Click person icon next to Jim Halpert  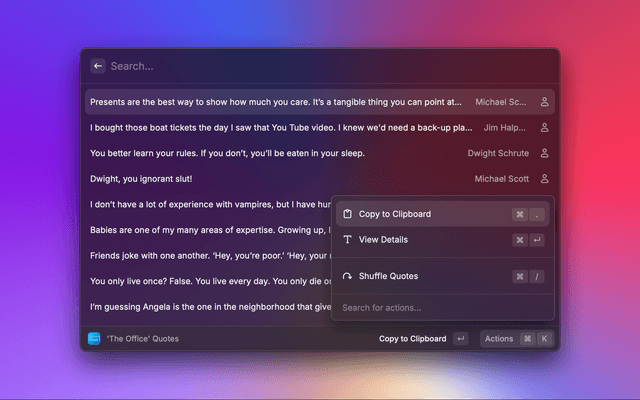pos(545,128)
